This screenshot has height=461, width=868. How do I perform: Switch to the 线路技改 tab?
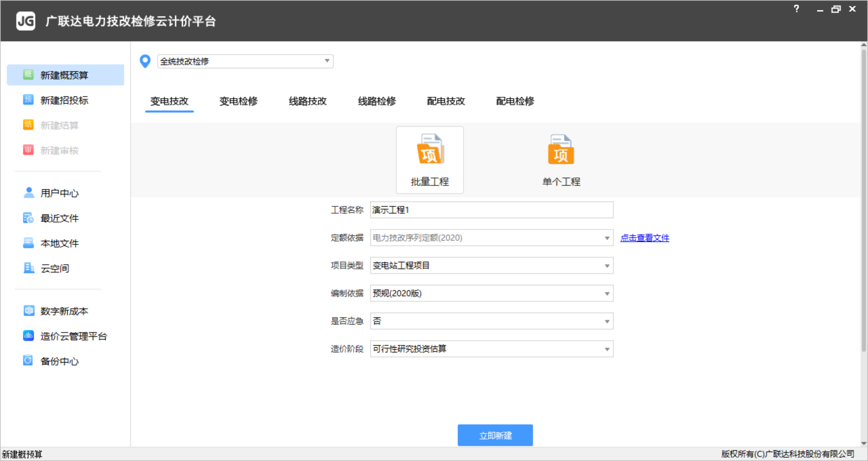tap(308, 101)
